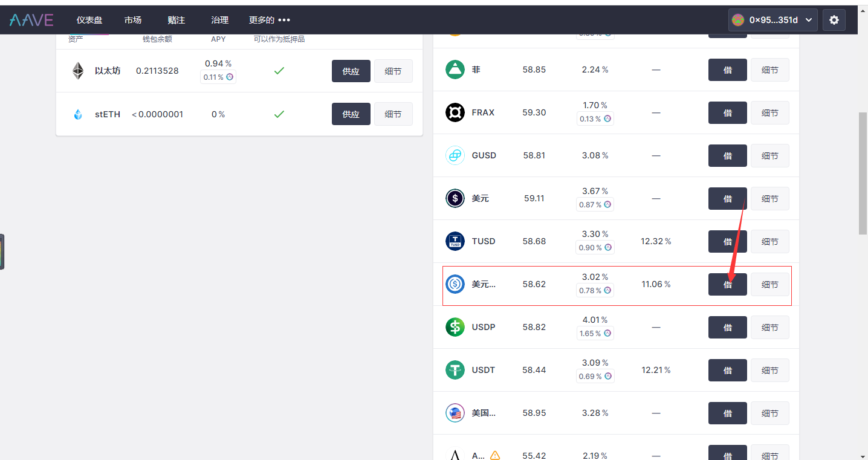Open 细节 in the USDT row
The height and width of the screenshot is (460, 868).
[x=770, y=370]
